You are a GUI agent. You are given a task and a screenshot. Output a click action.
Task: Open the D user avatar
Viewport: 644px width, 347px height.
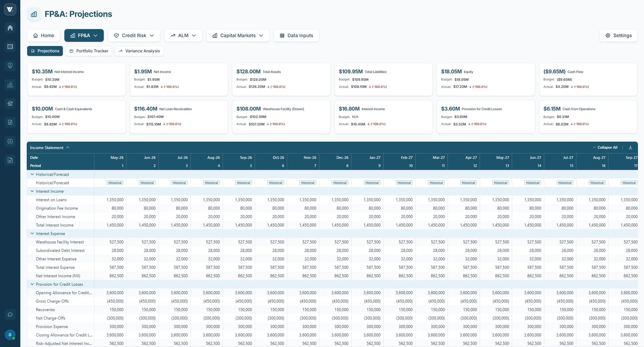[x=10, y=335]
